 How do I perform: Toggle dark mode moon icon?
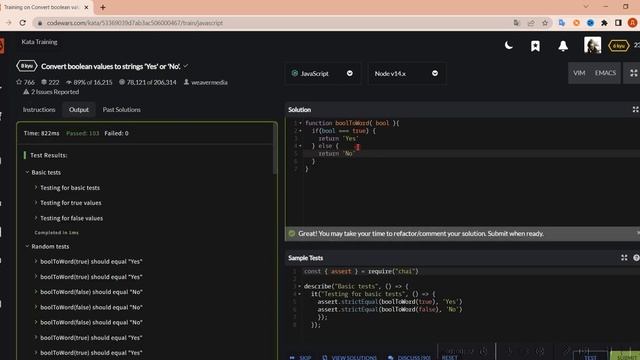(509, 45)
